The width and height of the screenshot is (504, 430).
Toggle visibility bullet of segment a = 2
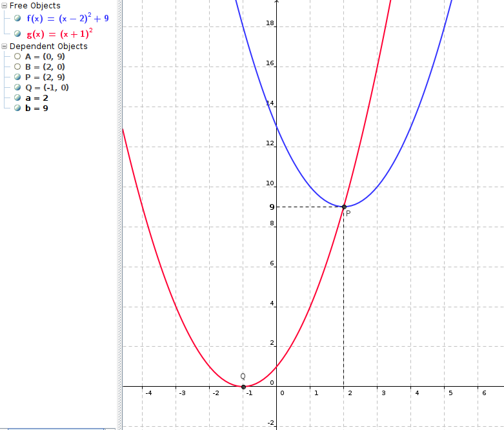(x=17, y=98)
